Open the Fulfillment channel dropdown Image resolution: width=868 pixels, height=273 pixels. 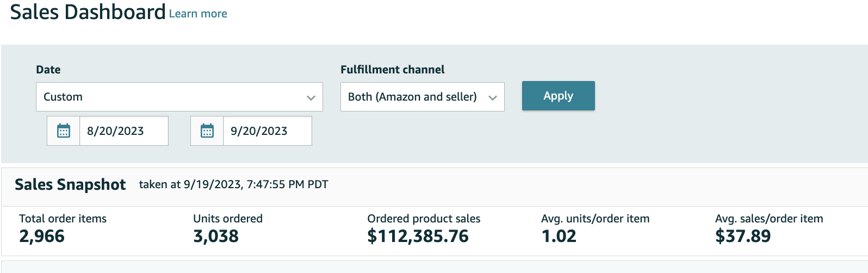click(x=422, y=97)
